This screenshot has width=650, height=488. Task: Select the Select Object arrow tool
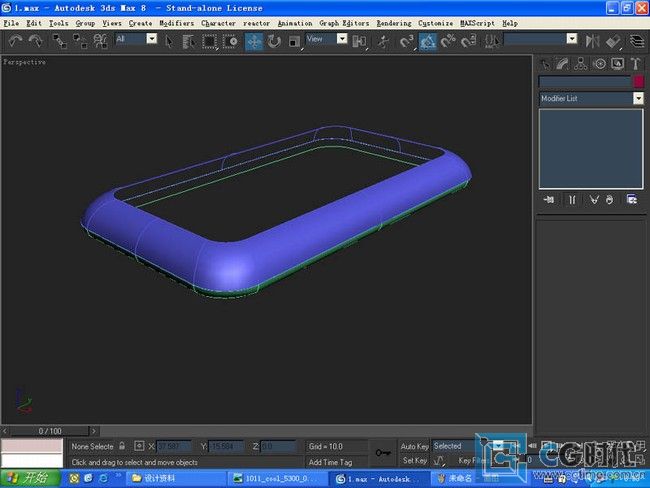(x=169, y=41)
